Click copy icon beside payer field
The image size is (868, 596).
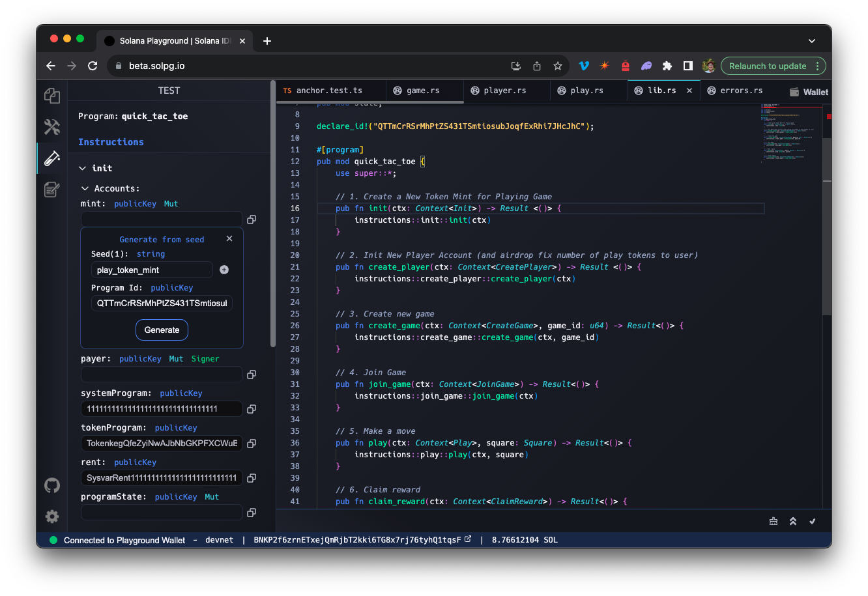(252, 375)
